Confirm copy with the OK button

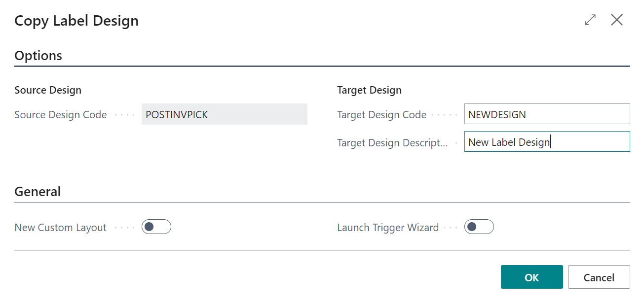531,277
